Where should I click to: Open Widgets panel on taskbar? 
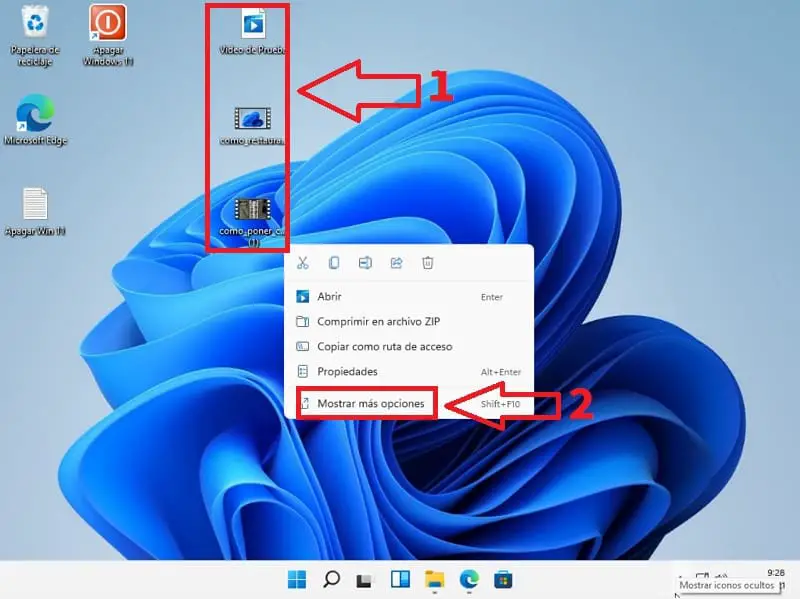coord(400,579)
